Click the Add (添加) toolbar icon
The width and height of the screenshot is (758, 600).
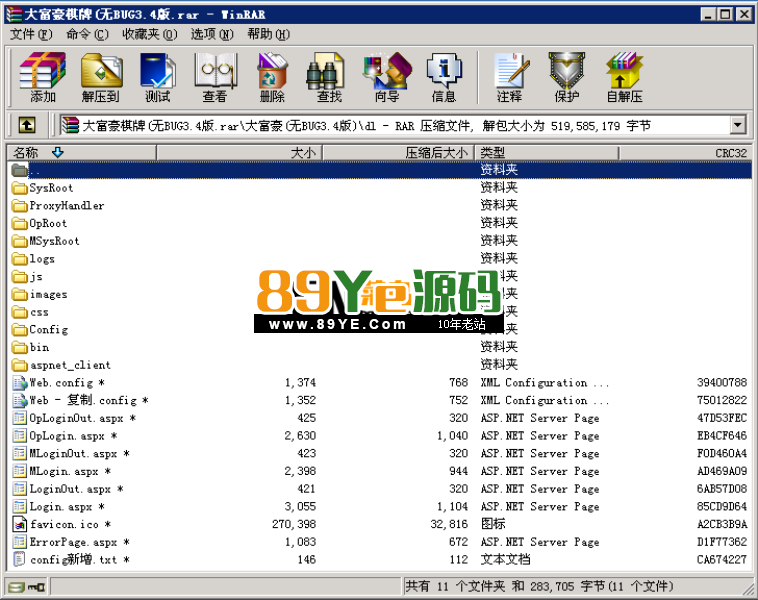pos(43,77)
